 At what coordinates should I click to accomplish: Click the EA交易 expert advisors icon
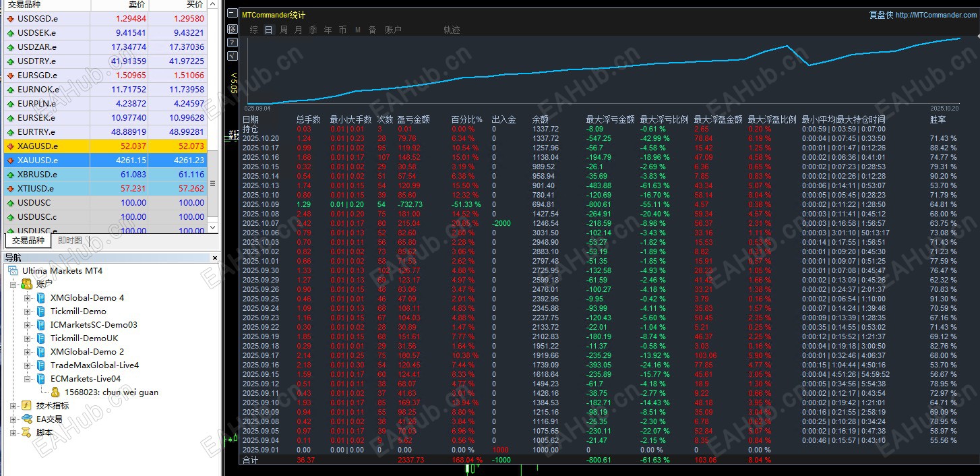coord(26,419)
